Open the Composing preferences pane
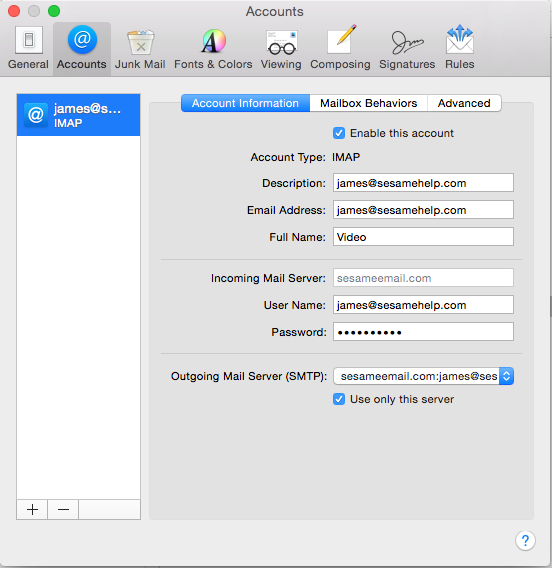Viewport: 552px width, 568px height. click(x=340, y=48)
